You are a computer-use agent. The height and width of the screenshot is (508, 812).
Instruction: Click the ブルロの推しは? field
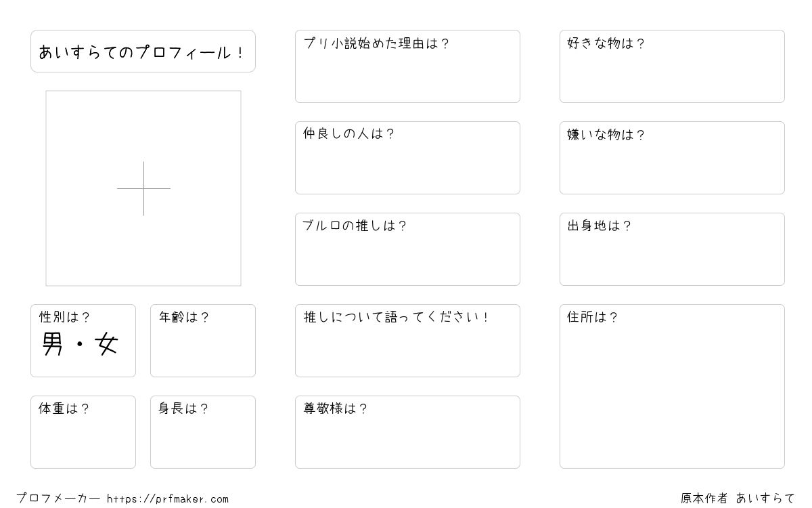[x=407, y=249]
